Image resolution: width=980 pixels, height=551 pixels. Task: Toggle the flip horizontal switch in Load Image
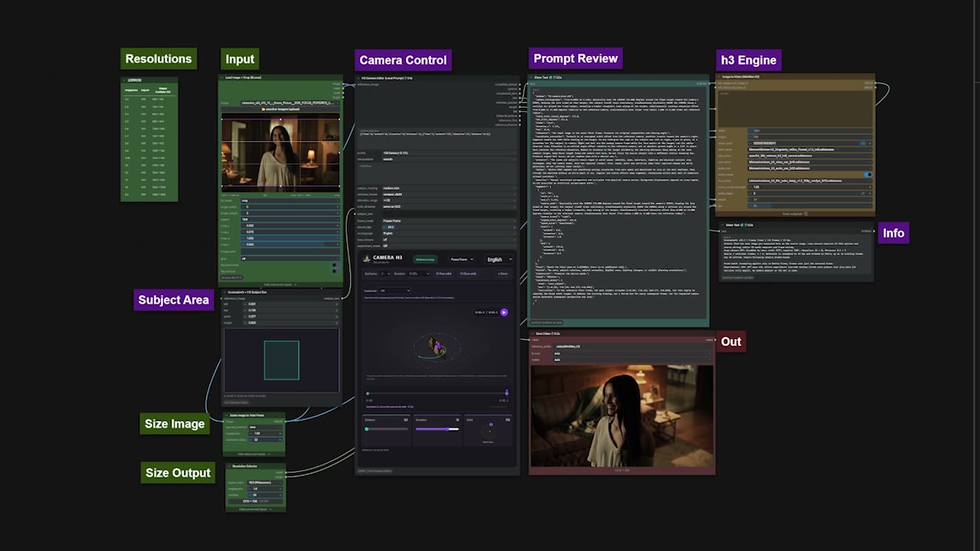click(x=335, y=265)
